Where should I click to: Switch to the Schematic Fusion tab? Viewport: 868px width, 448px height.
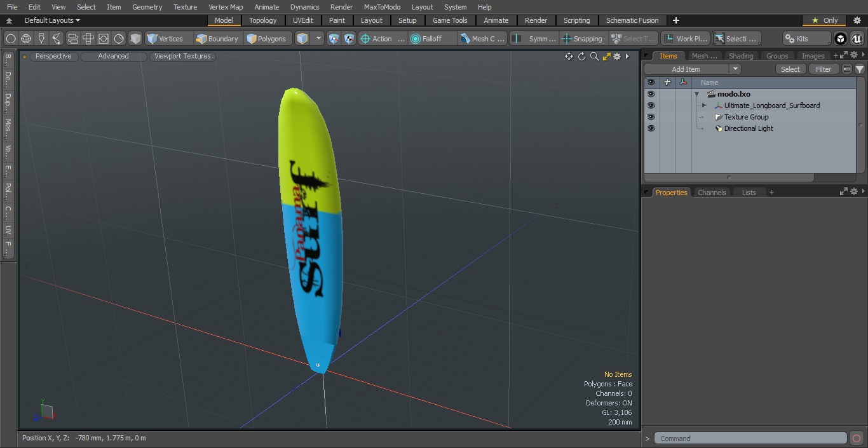(632, 20)
